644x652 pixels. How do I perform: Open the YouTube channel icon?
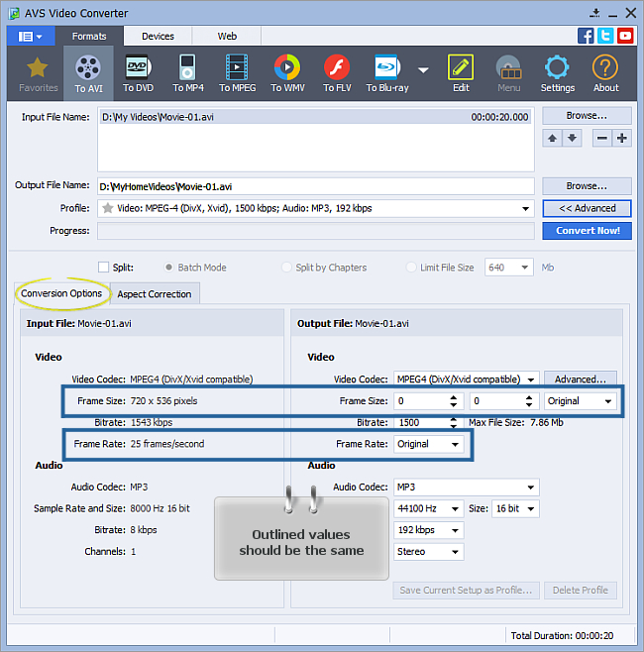click(x=625, y=36)
